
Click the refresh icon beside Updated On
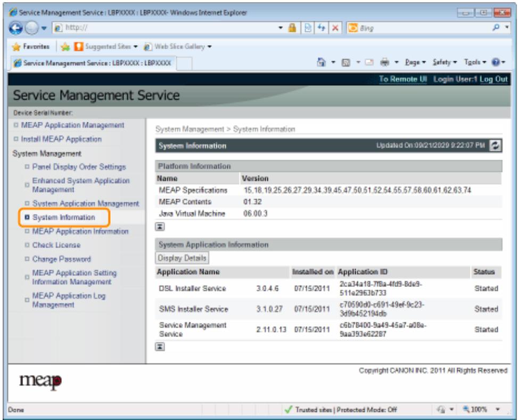495,145
